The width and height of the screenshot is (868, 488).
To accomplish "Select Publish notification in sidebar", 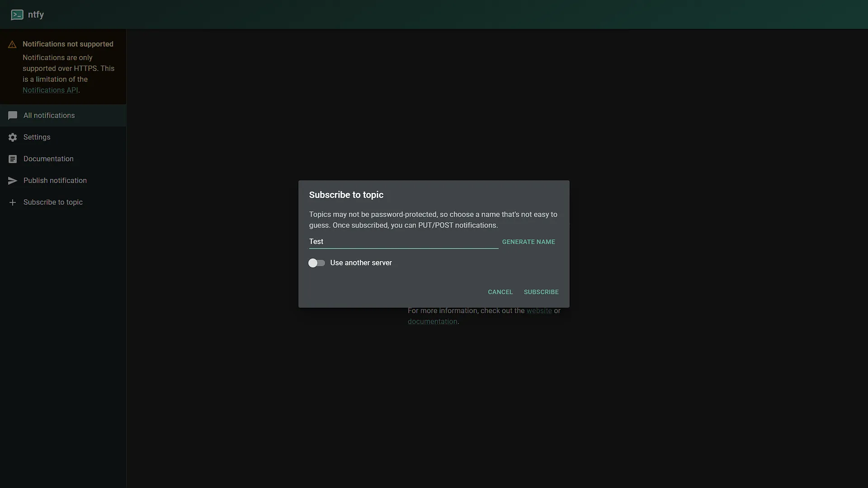I will 63,181.
